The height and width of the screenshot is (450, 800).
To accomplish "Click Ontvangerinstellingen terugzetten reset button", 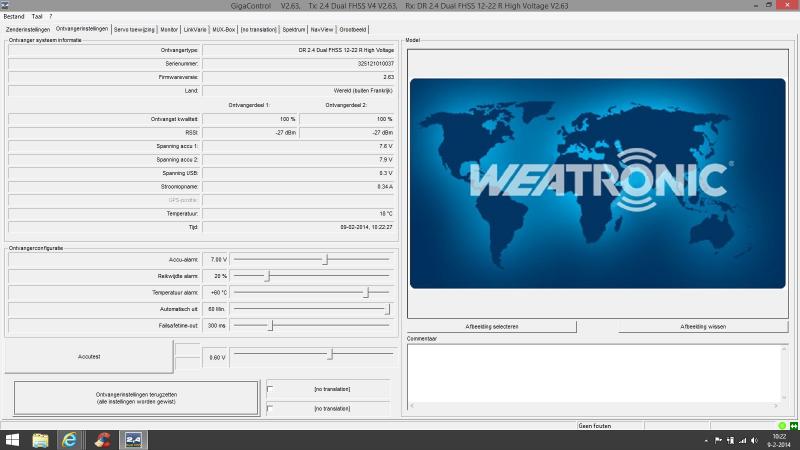I will pyautogui.click(x=136, y=398).
